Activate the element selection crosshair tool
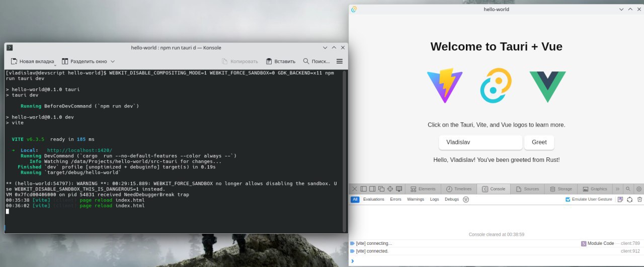 click(x=390, y=189)
